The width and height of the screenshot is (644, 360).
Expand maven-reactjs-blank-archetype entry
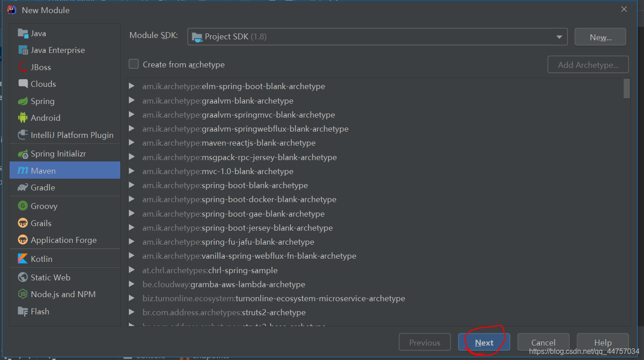point(132,142)
